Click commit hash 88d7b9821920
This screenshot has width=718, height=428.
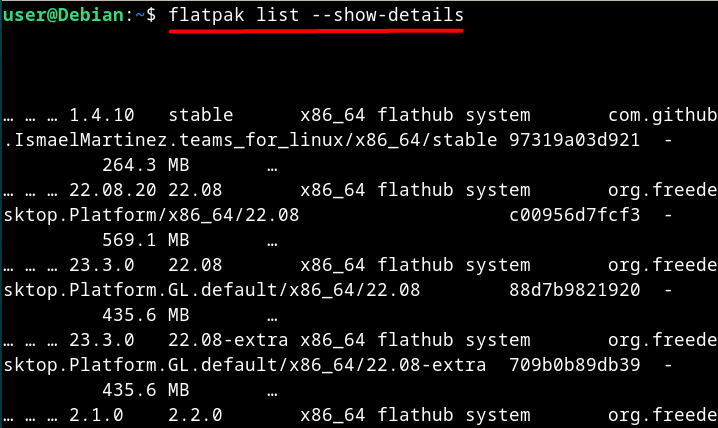(574, 290)
